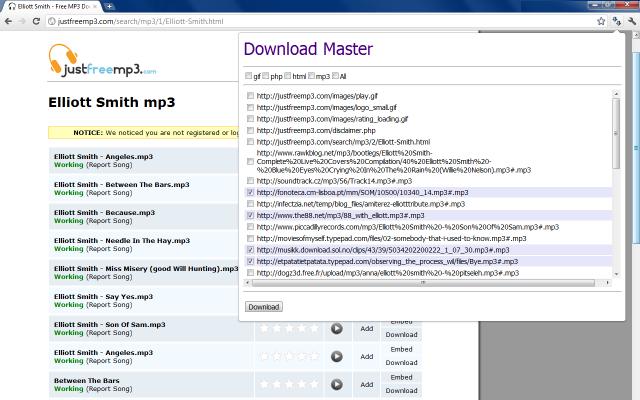This screenshot has width=640, height=400.
Task: Click the list's vertical scrollbar up arrow
Action: pyautogui.click(x=616, y=94)
